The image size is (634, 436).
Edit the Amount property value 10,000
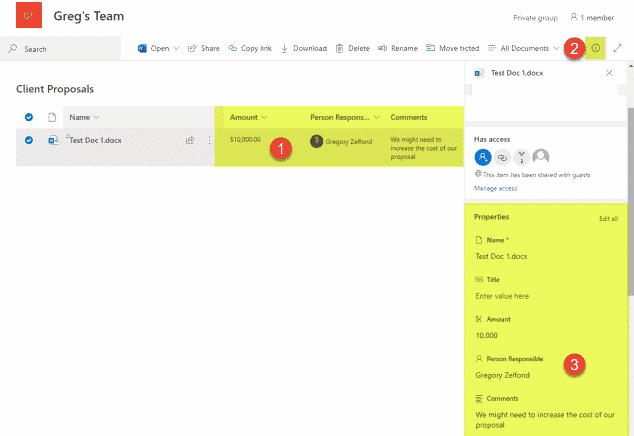[x=486, y=335]
